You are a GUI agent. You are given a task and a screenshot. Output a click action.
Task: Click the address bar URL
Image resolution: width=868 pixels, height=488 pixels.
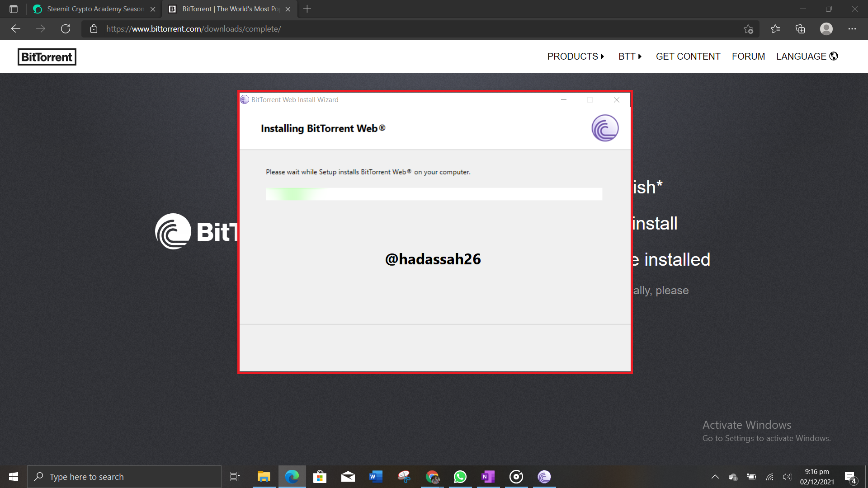193,29
